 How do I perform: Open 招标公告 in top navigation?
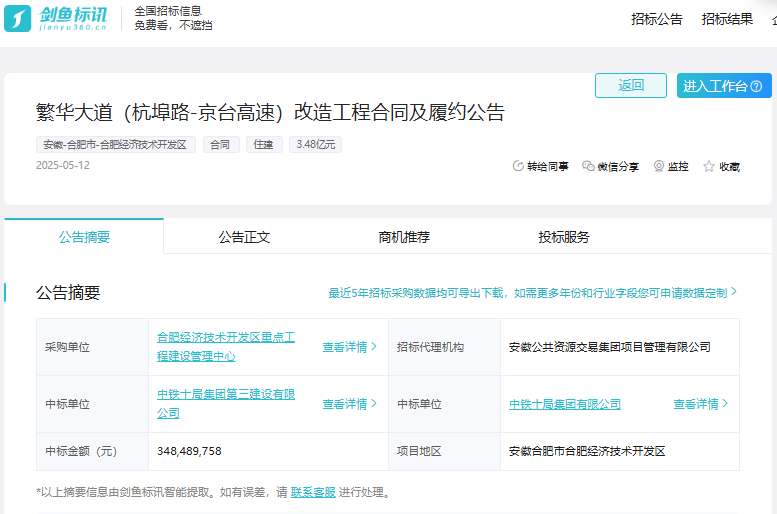pos(657,19)
